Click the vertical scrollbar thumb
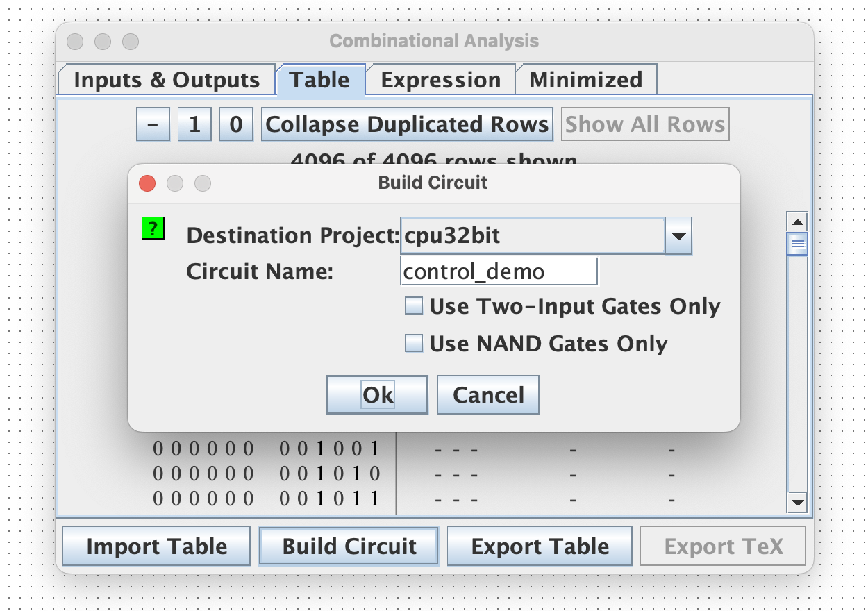 pyautogui.click(x=798, y=244)
